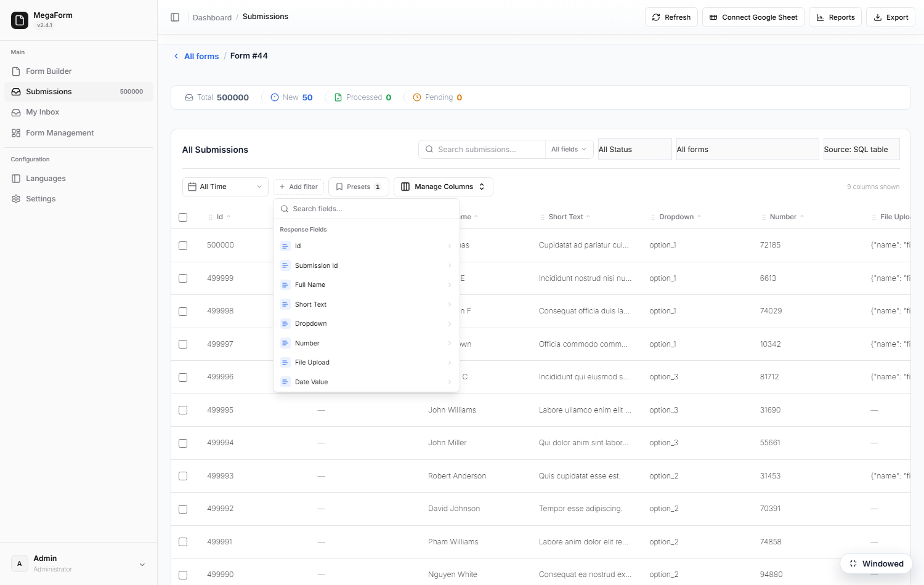The height and width of the screenshot is (585, 924).
Task: Open Settings in sidebar
Action: pyautogui.click(x=78, y=199)
